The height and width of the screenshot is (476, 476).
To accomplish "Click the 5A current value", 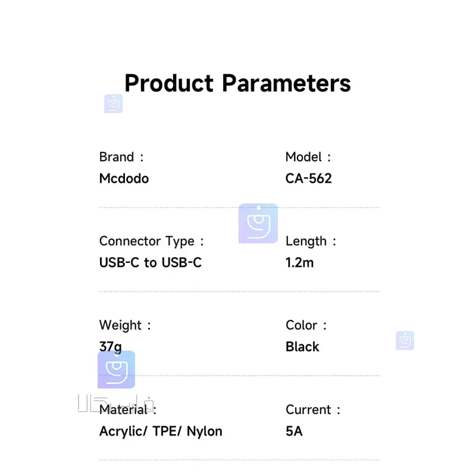I will pyautogui.click(x=294, y=431).
